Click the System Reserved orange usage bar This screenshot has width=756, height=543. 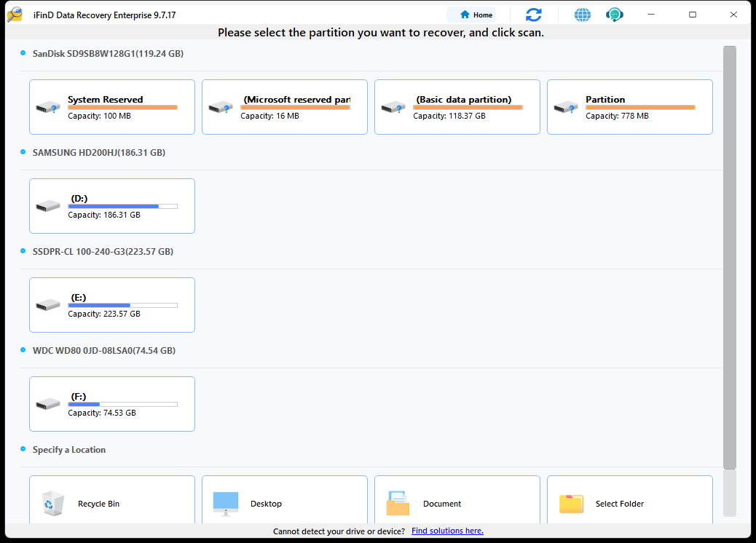(123, 108)
